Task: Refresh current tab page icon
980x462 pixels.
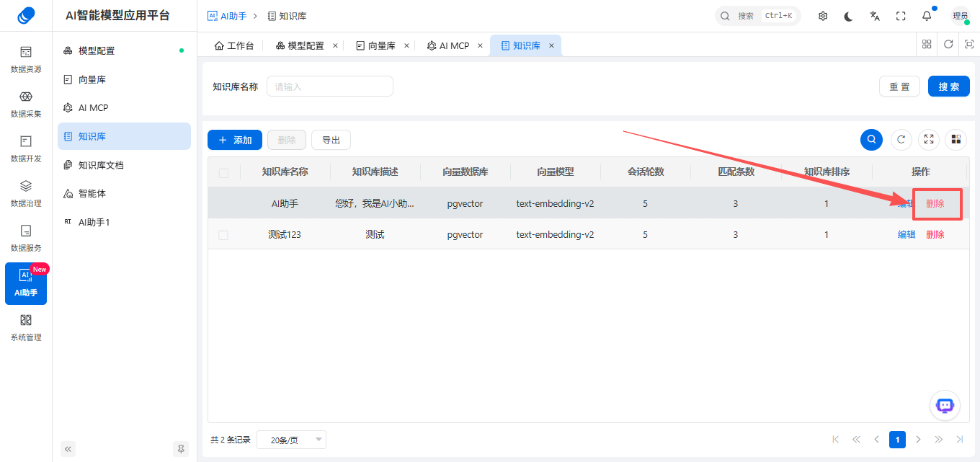Action: (948, 44)
